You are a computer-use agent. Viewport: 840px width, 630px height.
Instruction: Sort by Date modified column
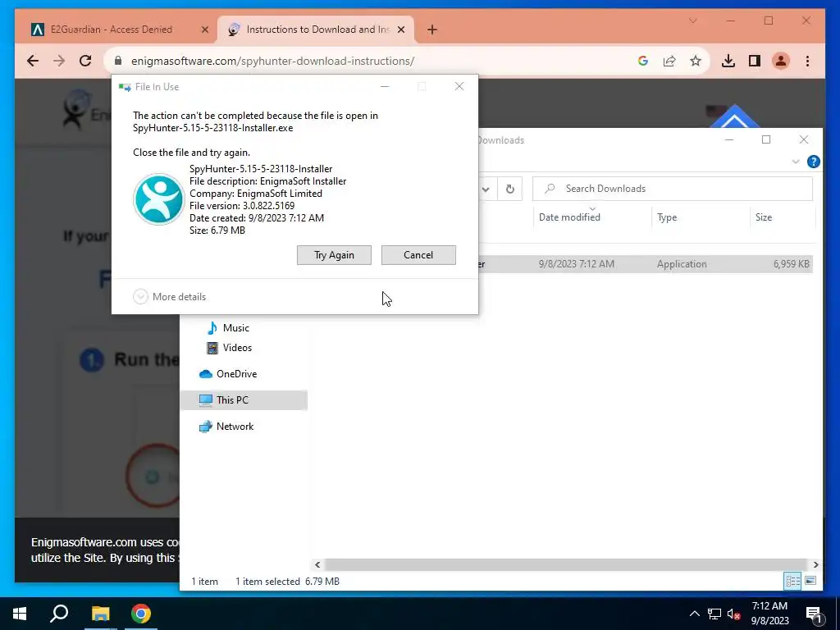(592, 217)
